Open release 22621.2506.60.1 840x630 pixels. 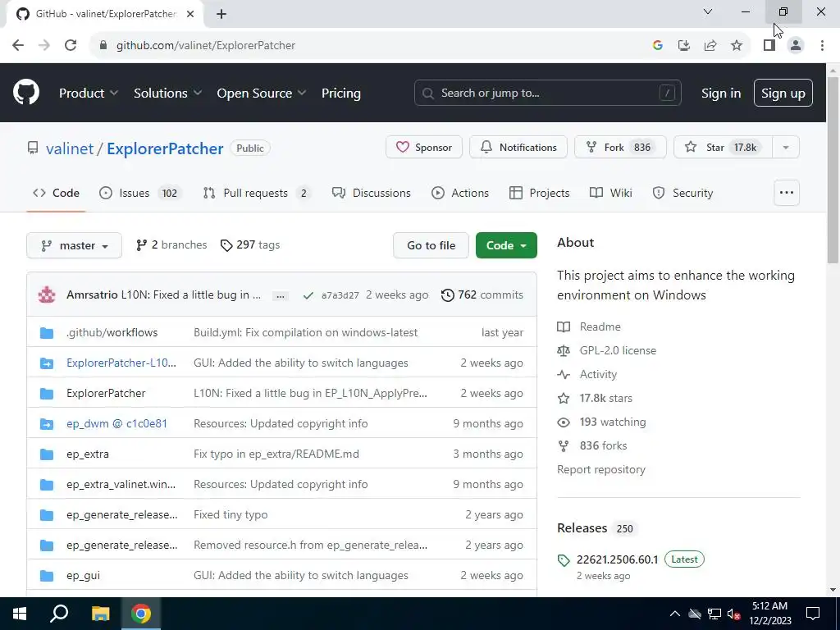(x=617, y=559)
